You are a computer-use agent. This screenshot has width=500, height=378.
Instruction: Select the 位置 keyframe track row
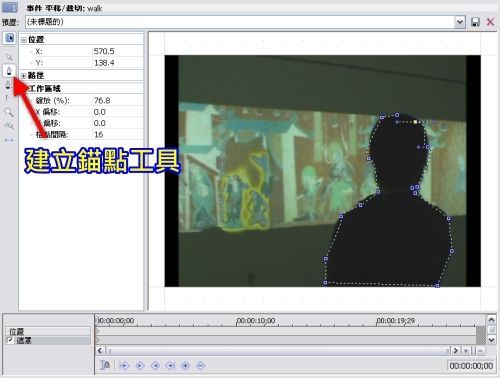48,331
